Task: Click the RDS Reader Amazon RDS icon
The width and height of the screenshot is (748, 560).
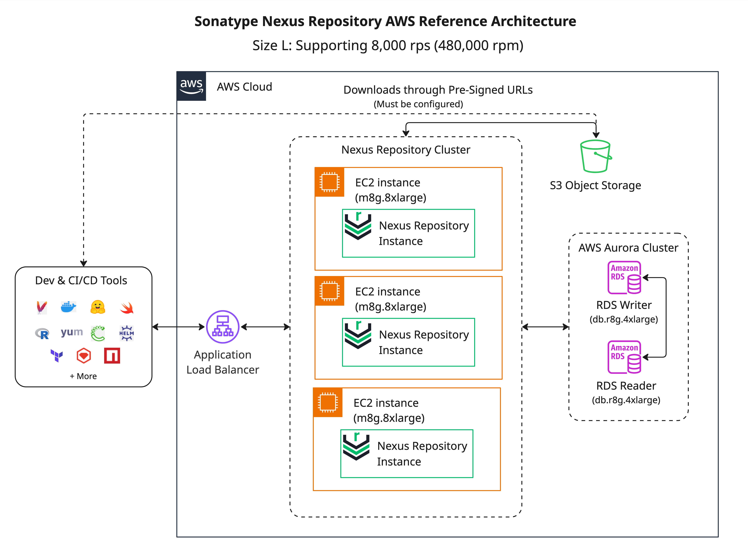Action: pyautogui.click(x=624, y=357)
